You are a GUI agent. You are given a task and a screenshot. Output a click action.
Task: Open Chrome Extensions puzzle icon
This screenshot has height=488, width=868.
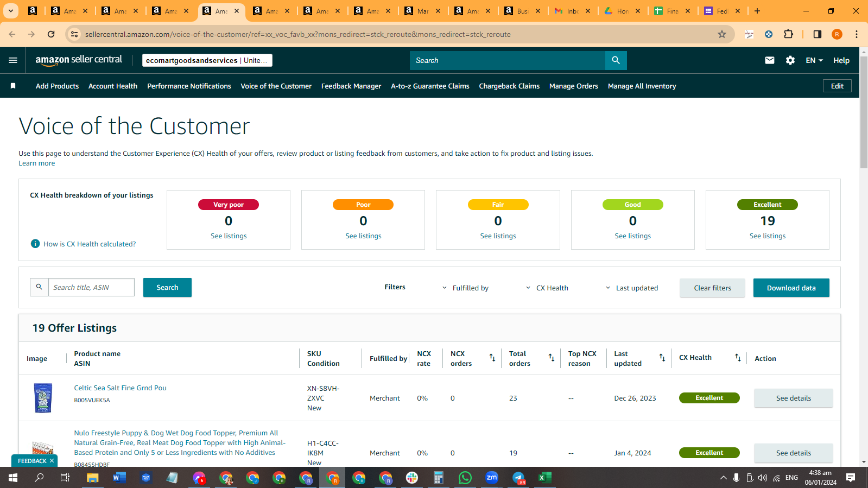pyautogui.click(x=789, y=34)
